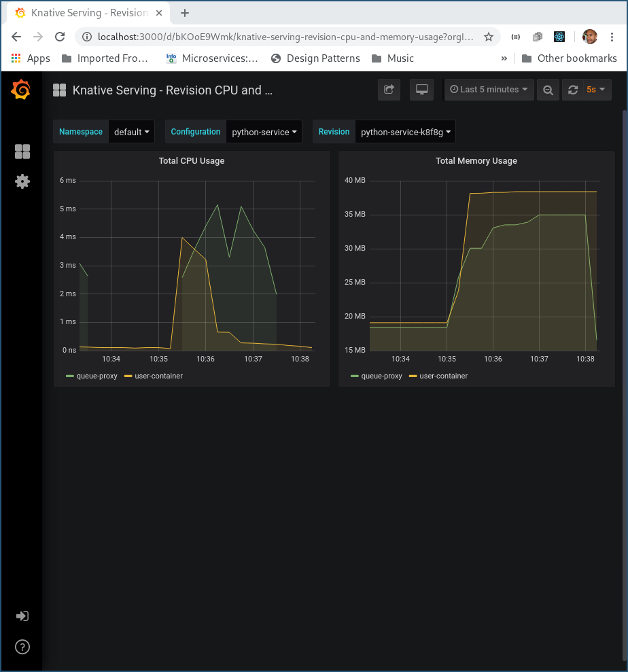
Task: Open Configuration gear in the sidebar
Action: pos(22,181)
